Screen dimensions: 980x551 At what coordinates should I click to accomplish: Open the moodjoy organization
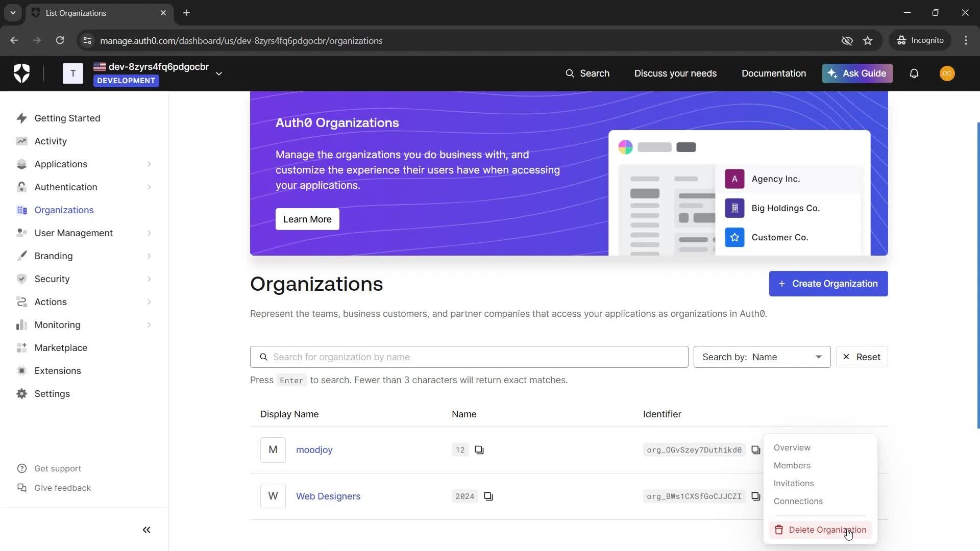pyautogui.click(x=314, y=450)
